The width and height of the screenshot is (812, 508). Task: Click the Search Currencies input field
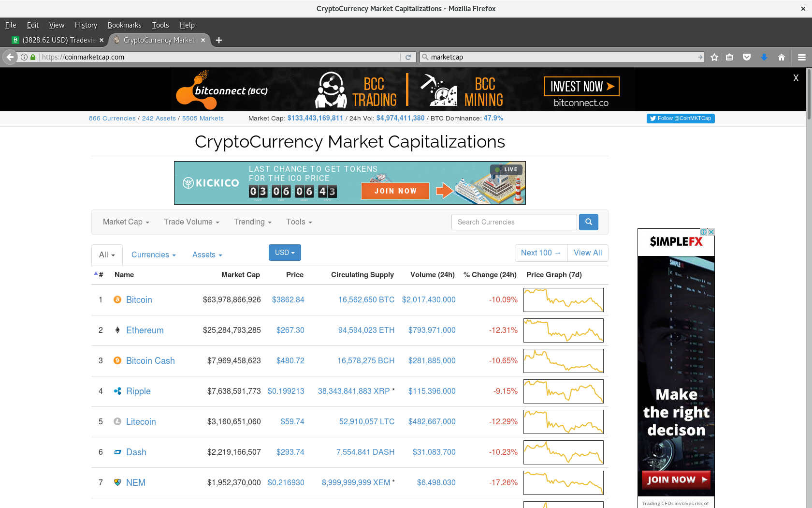[x=514, y=222]
